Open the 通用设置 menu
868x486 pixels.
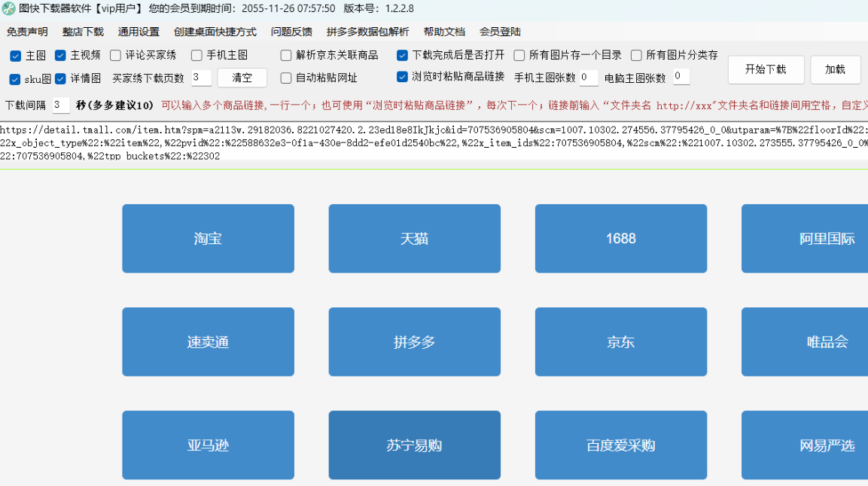(137, 32)
